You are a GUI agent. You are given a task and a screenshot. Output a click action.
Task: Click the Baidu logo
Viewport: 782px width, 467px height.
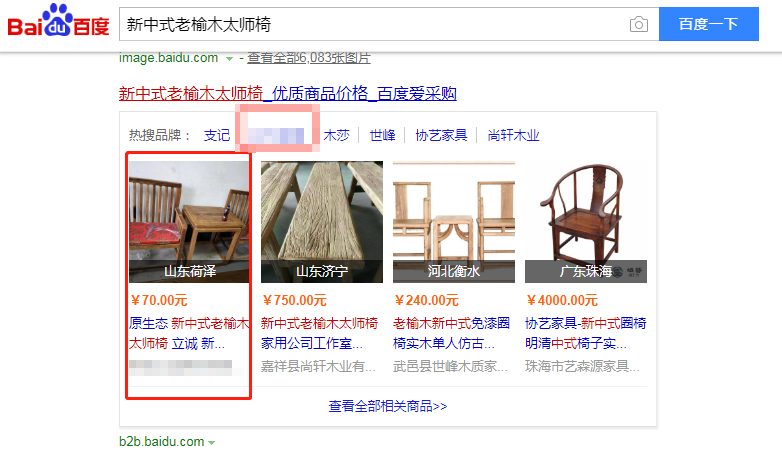click(x=58, y=21)
